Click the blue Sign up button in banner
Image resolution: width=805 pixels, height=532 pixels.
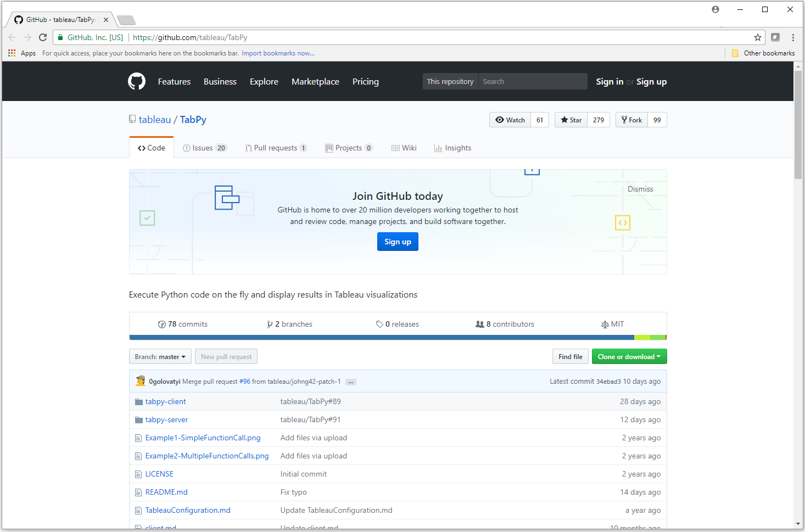(x=398, y=242)
